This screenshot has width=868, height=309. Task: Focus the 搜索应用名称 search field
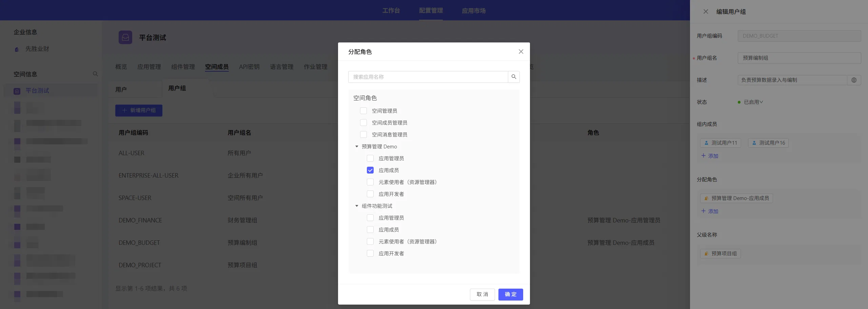tap(428, 77)
